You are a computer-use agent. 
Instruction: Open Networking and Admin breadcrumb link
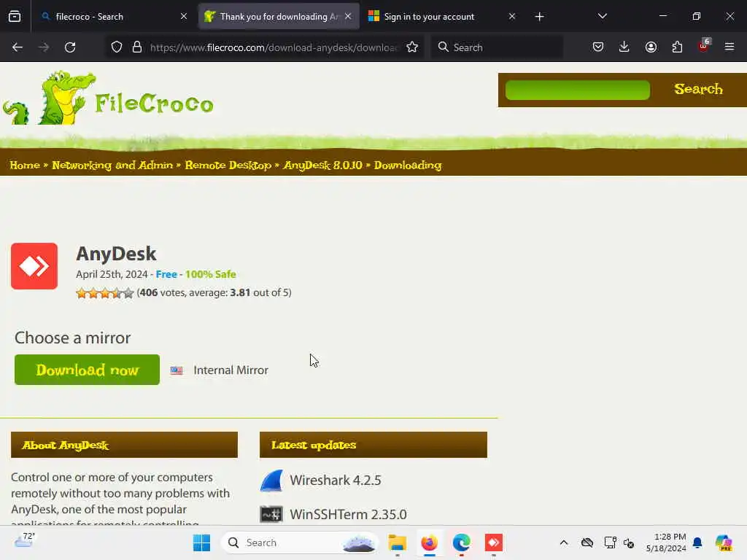point(112,166)
